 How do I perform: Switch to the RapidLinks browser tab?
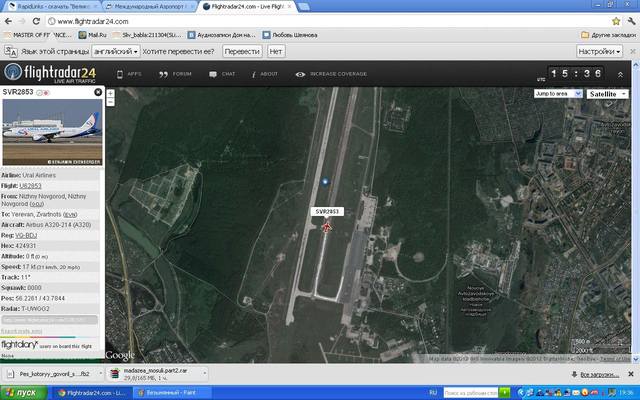(x=51, y=7)
